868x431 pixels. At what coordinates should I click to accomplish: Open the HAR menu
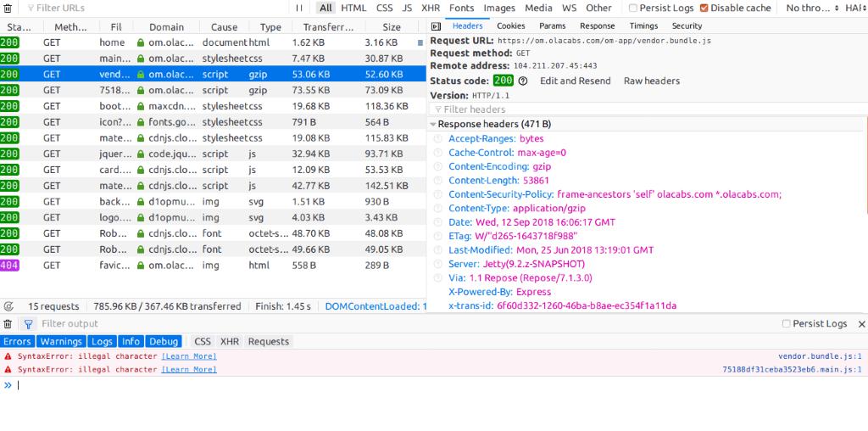(856, 8)
